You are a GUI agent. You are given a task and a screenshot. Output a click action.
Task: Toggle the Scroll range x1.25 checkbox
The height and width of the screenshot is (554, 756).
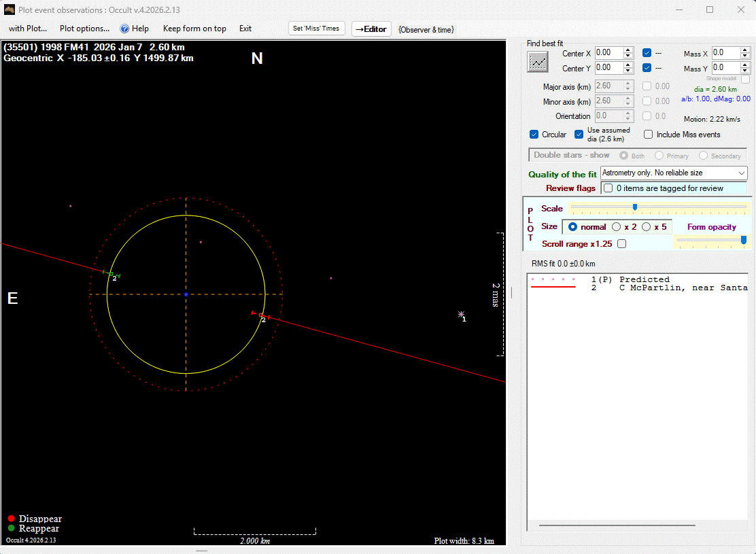[x=621, y=243]
